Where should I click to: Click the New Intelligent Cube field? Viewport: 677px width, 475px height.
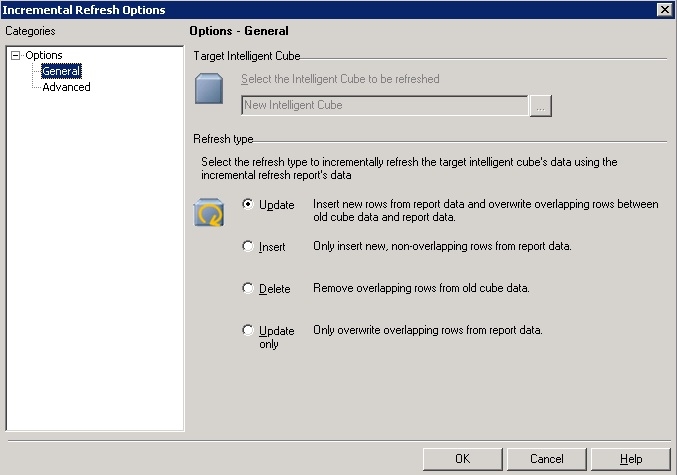[x=384, y=105]
